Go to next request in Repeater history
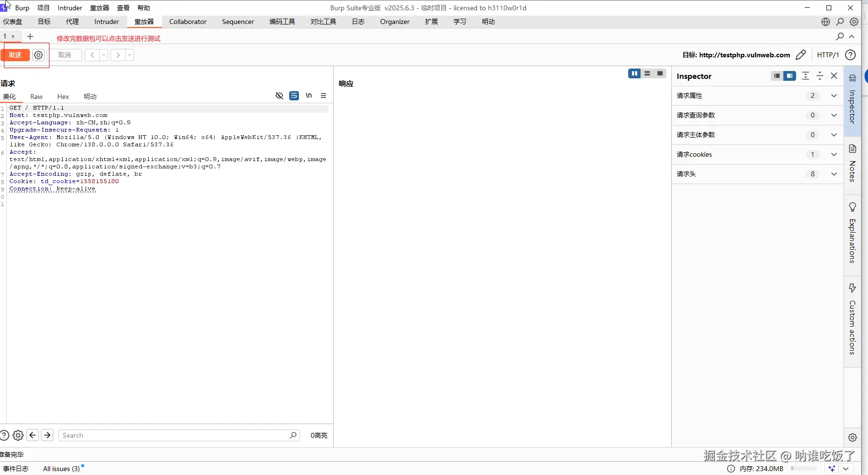The image size is (868, 475). pyautogui.click(x=118, y=55)
